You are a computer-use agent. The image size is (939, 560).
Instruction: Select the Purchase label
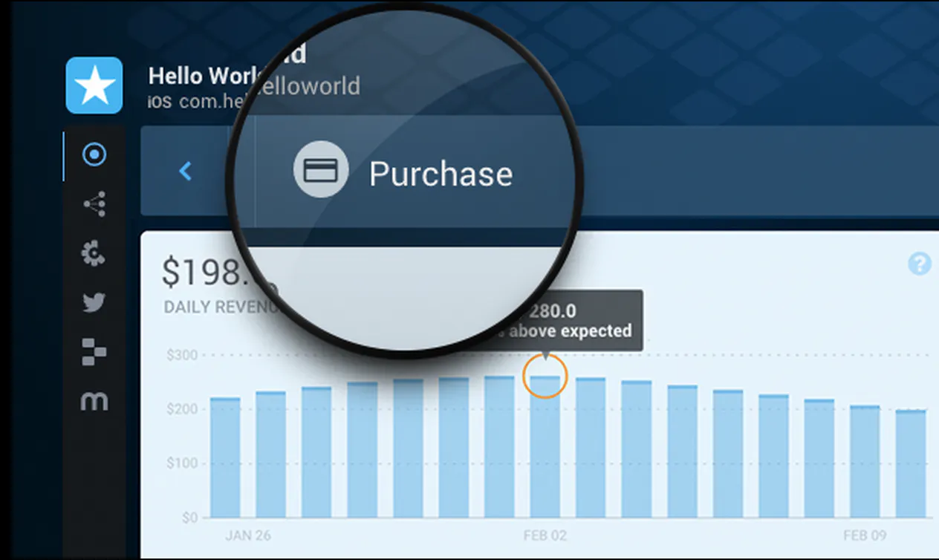tap(441, 175)
